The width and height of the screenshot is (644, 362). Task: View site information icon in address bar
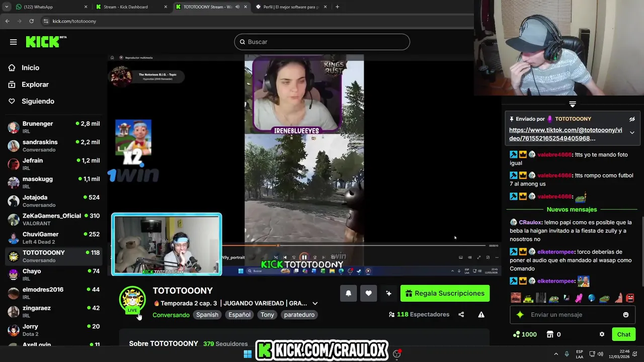click(x=46, y=21)
